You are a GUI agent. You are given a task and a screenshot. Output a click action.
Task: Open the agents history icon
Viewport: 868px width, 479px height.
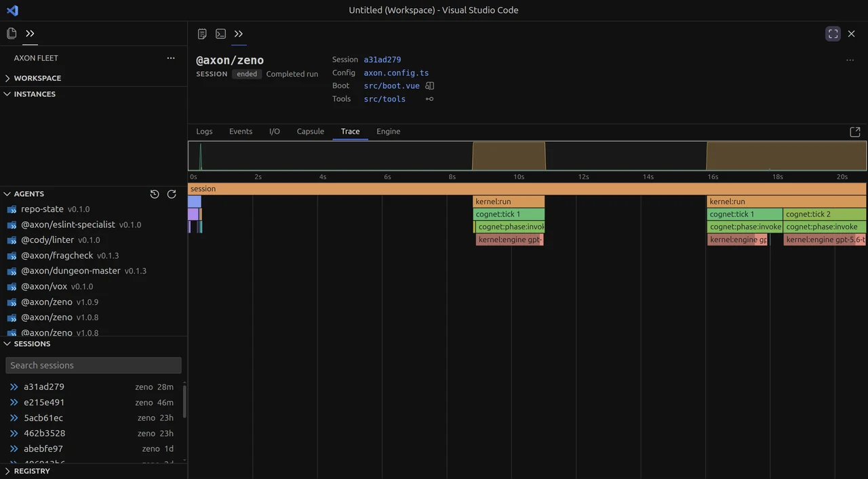point(155,194)
